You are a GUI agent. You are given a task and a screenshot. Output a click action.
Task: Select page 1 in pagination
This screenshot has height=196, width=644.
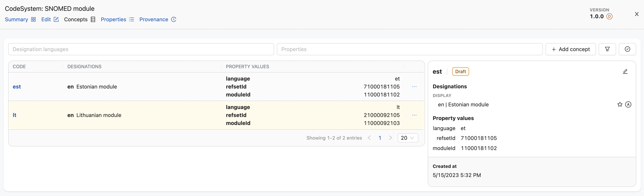point(380,138)
